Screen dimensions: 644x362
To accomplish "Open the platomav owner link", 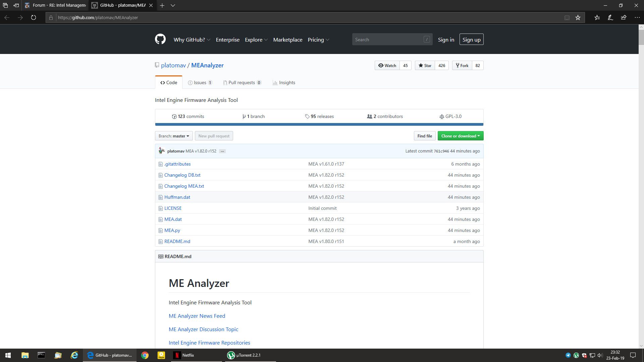I will pos(173,65).
